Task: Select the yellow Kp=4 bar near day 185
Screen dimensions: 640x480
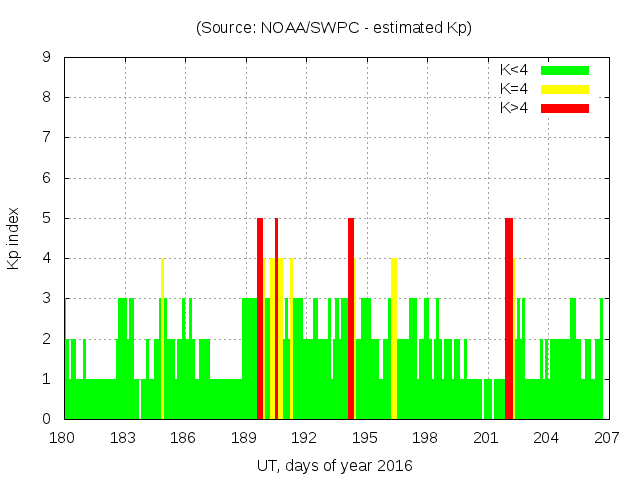Action: [162, 340]
